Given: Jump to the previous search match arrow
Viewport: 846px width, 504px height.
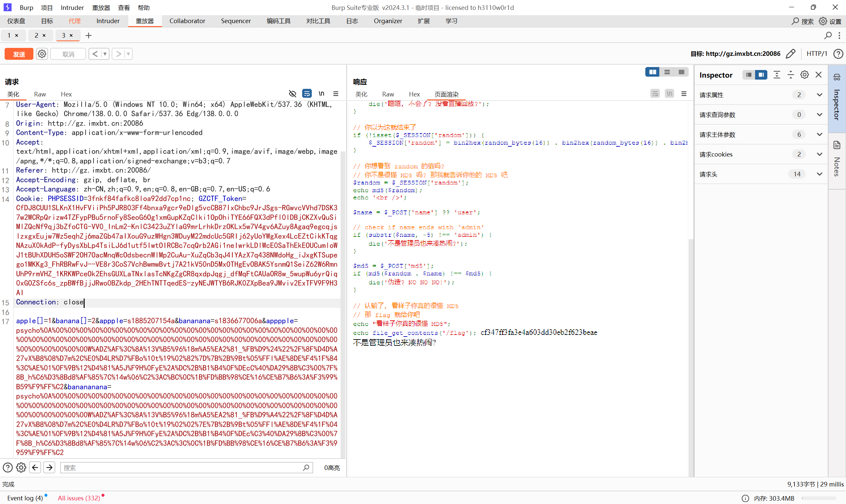Looking at the screenshot, I should (35, 468).
